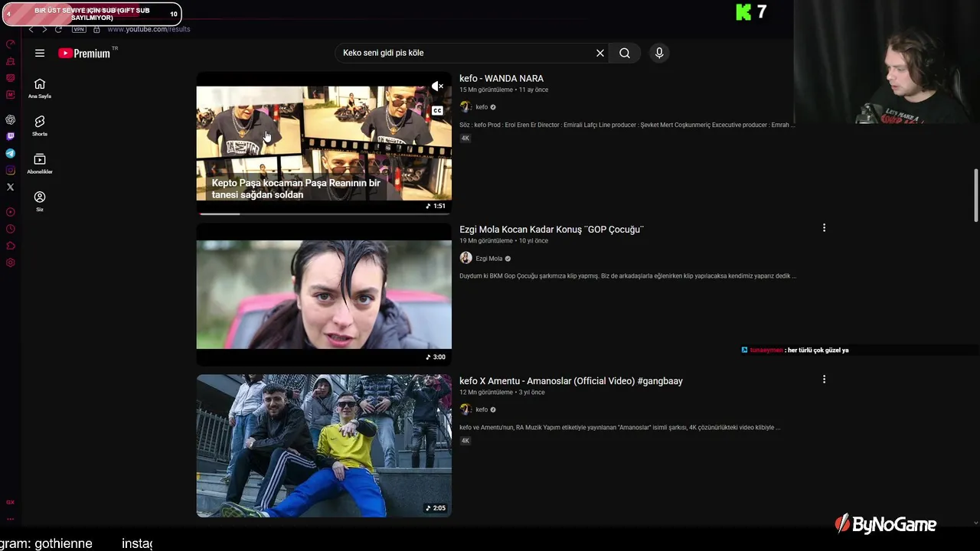Click '19 Mn görüntüleme • 10 yıl önce' text

[504, 241]
